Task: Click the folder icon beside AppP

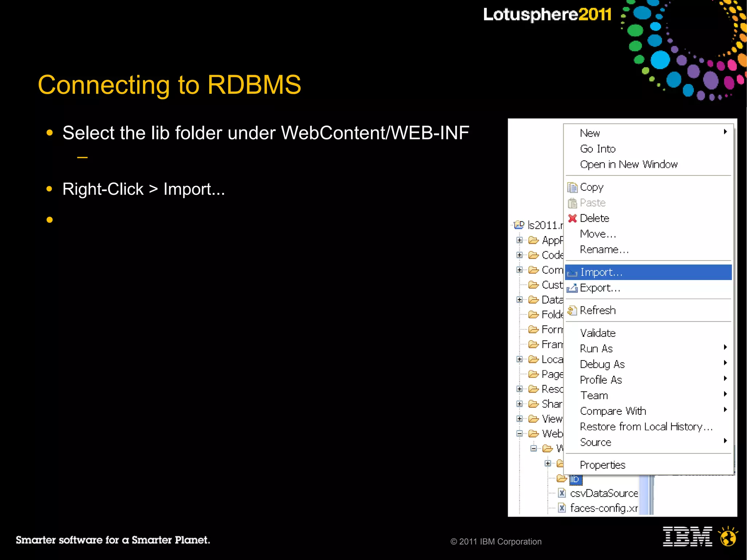Action: pos(534,240)
